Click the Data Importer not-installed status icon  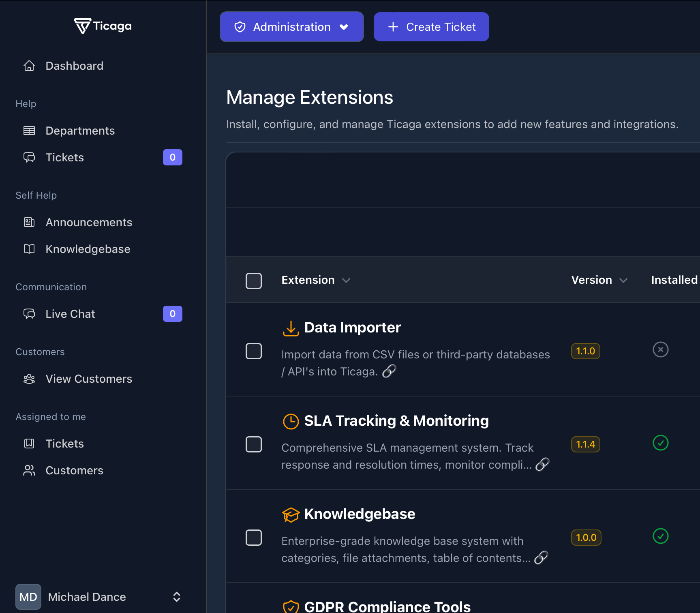(660, 349)
